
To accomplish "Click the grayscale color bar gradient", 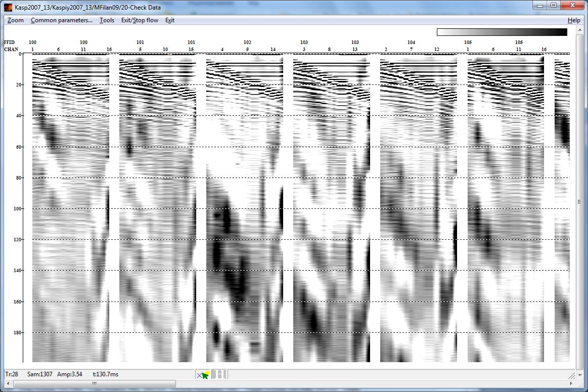I will point(502,32).
